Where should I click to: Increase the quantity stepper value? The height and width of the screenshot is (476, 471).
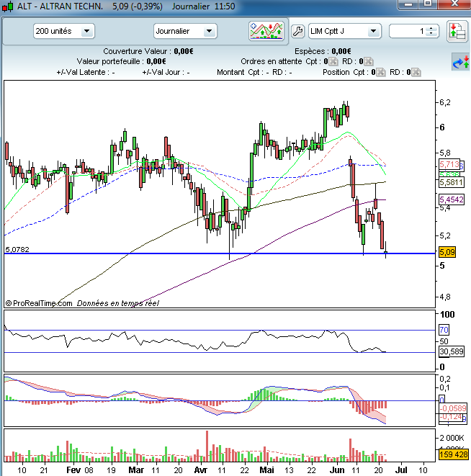tap(431, 29)
